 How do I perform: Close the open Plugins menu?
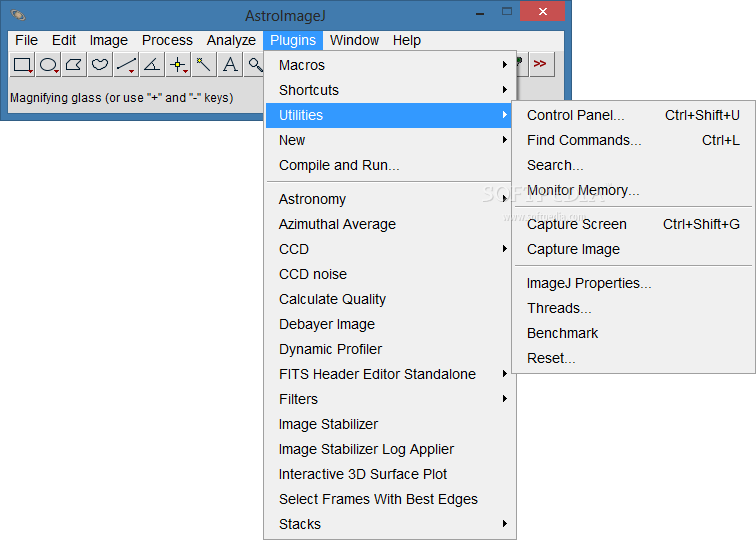293,40
